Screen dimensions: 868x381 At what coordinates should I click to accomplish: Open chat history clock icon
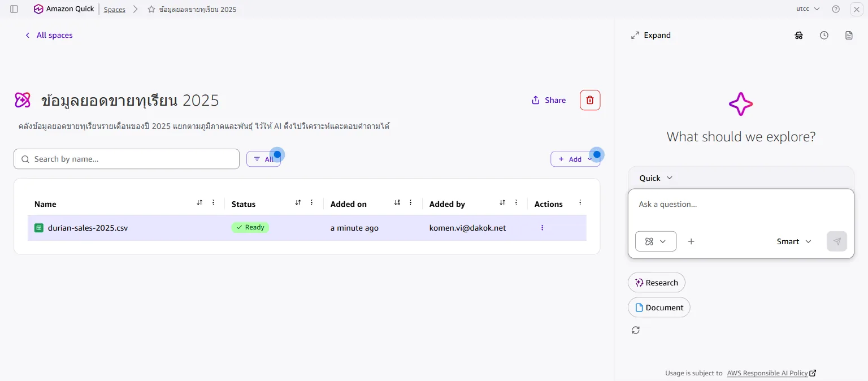[824, 35]
